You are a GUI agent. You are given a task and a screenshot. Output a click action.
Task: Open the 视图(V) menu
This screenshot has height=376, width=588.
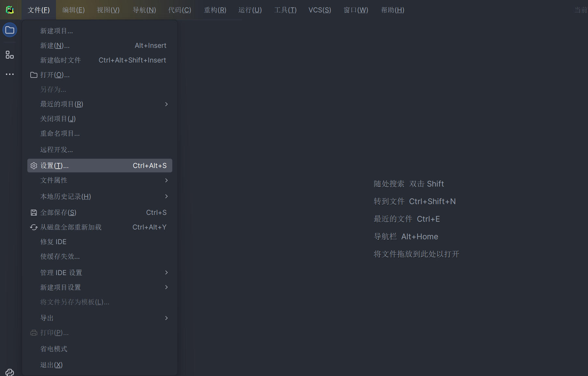[x=108, y=10]
